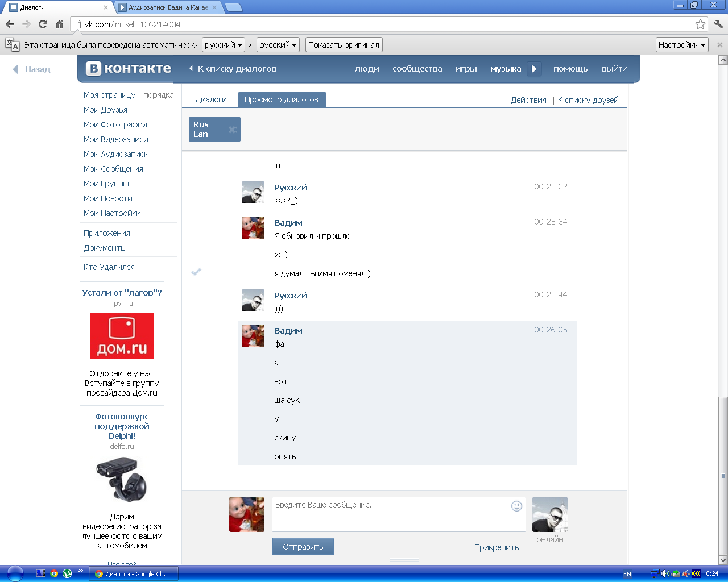This screenshot has height=582, width=728.
Task: Click the Windows Start button
Action: point(15,573)
